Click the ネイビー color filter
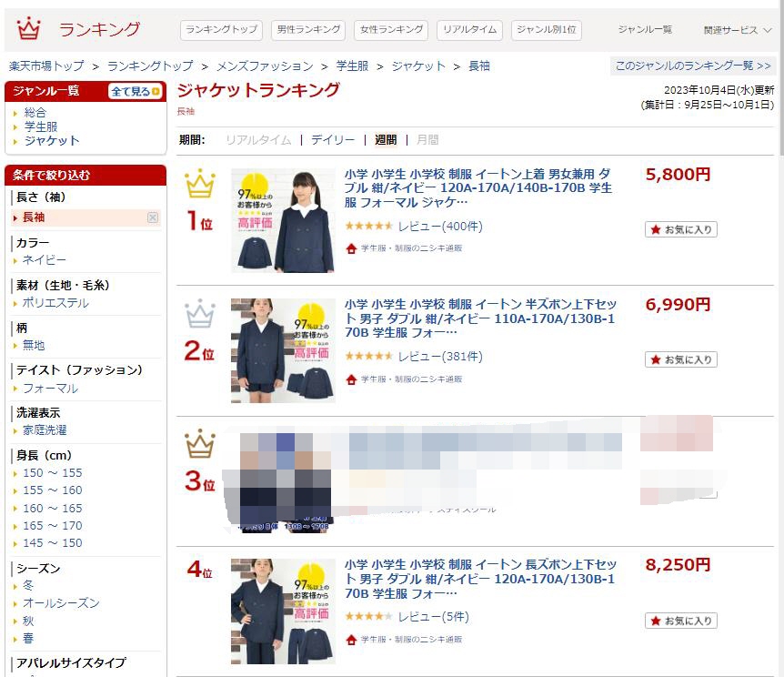This screenshot has width=784, height=677. click(x=44, y=259)
